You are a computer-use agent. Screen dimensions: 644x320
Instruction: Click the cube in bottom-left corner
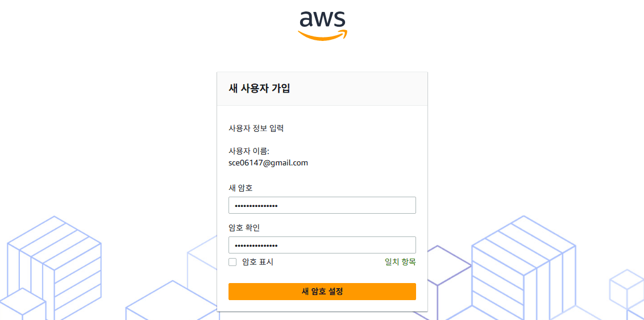(x=22, y=306)
